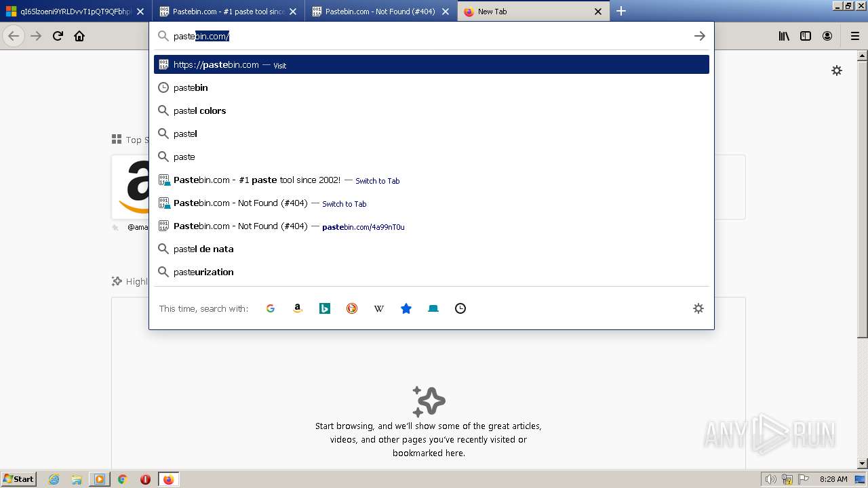This screenshot has width=868, height=488.
Task: Search this time with Bing
Action: (x=325, y=308)
